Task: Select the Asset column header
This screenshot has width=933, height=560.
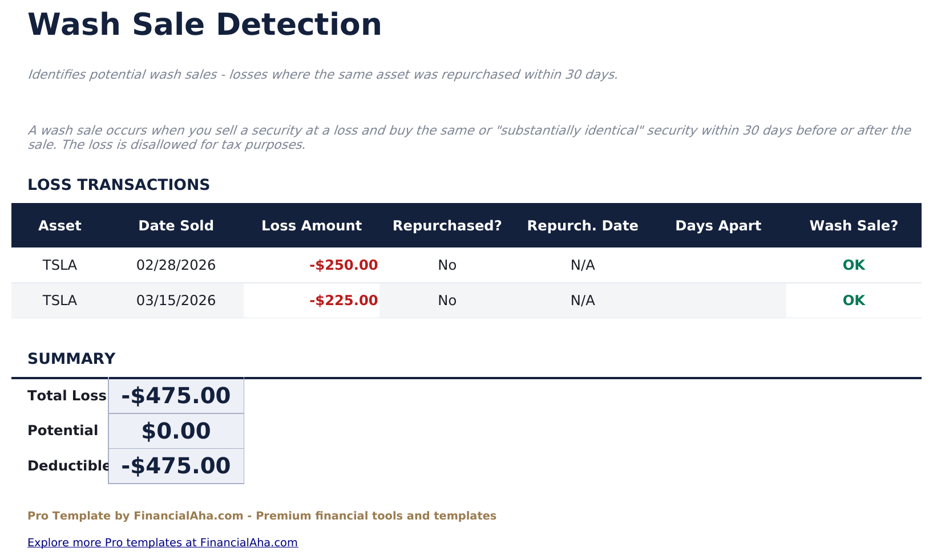Action: [x=59, y=225]
